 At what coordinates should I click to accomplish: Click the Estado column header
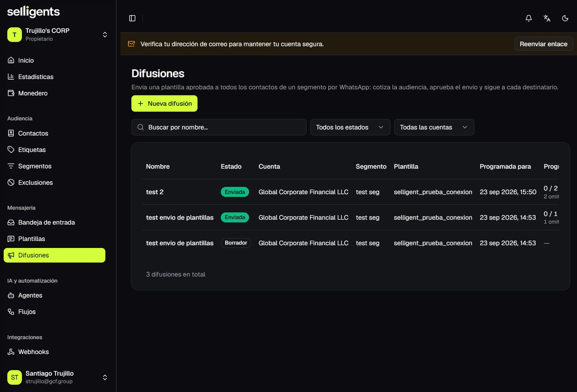click(x=231, y=167)
